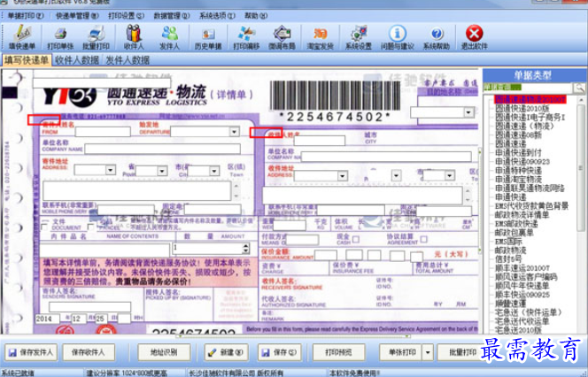Screen dimensions: 588x377
Task: Open 系统帮助 help icon
Action: (x=437, y=37)
